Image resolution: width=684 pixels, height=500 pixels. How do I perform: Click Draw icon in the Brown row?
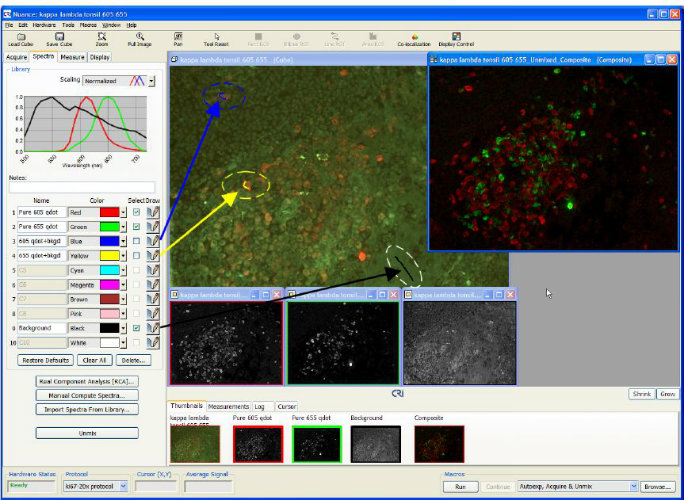[x=153, y=299]
